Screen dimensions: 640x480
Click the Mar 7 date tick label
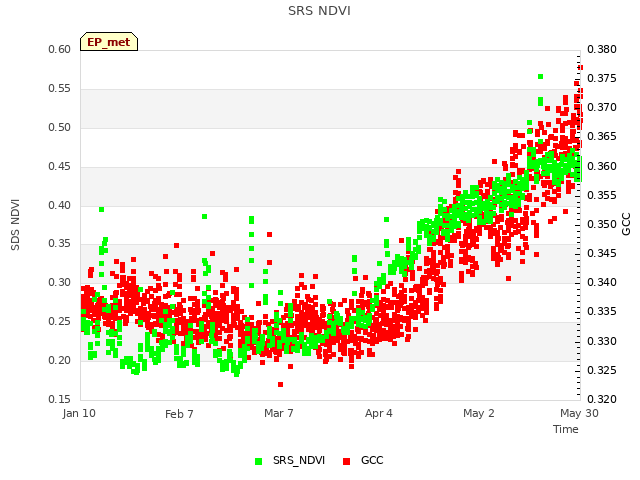click(x=279, y=413)
